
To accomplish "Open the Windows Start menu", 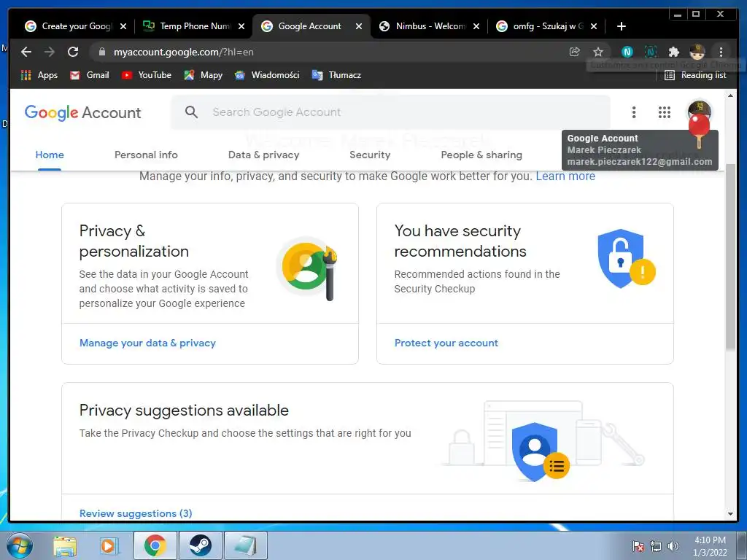I will tap(20, 545).
